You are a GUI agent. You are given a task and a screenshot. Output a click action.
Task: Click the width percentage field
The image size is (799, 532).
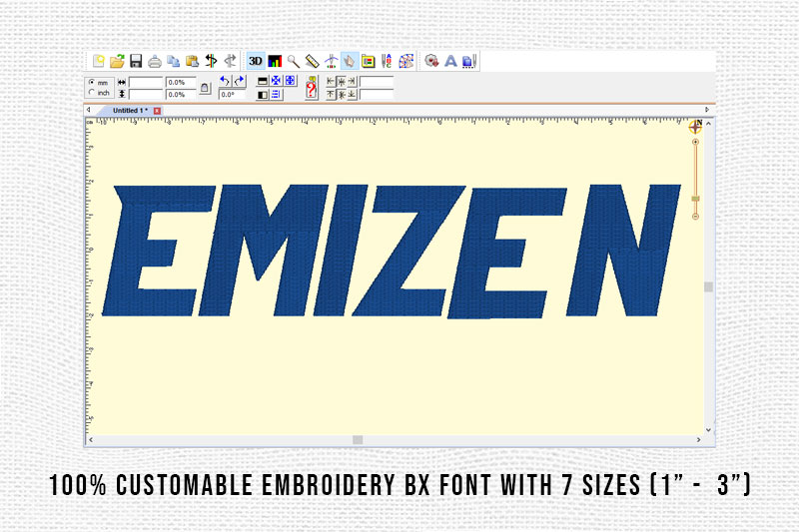(181, 83)
